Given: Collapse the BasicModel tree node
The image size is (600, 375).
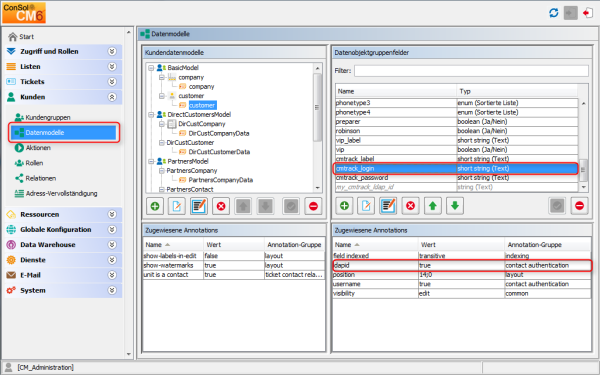Looking at the screenshot, I should (151, 68).
